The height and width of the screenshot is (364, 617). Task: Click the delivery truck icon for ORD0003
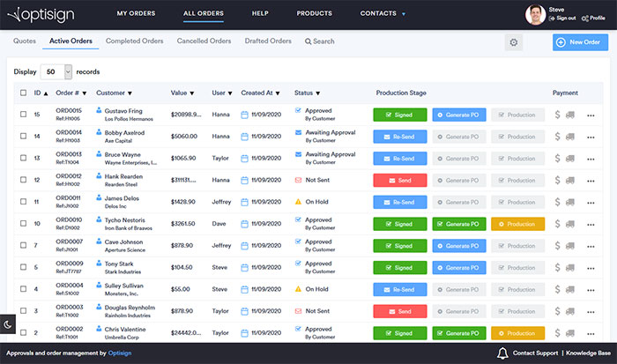coord(569,311)
